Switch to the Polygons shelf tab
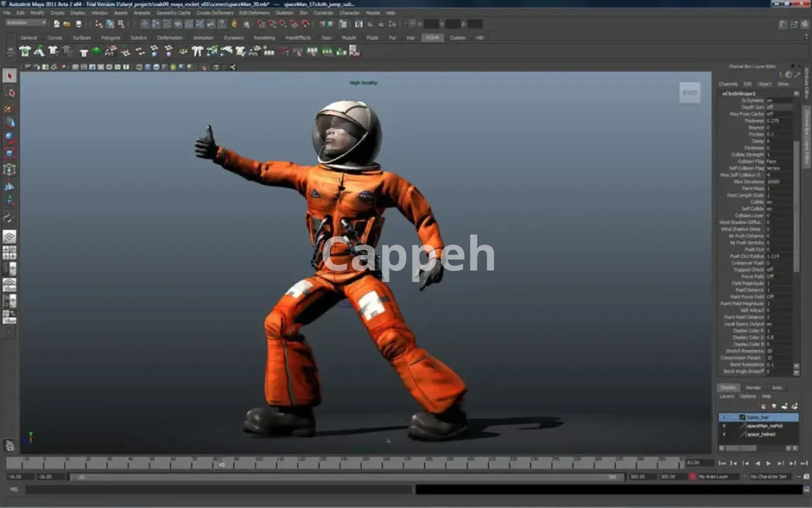 pyautogui.click(x=110, y=38)
